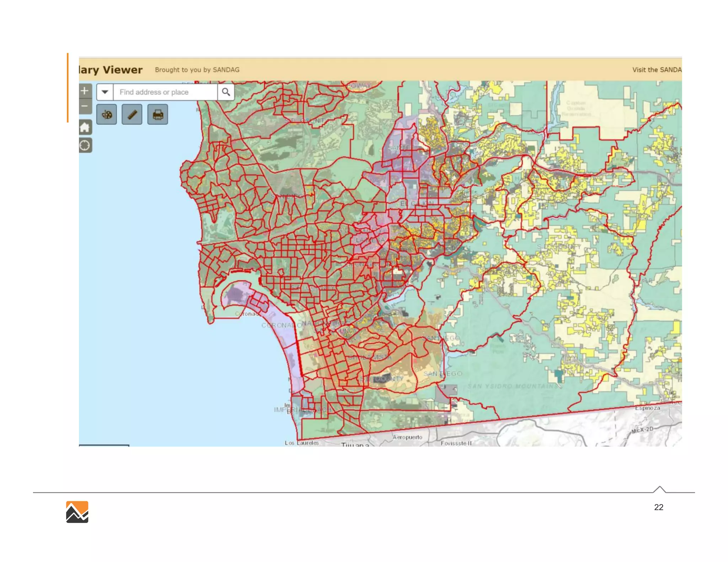Focus the Find address or place field
728x562 pixels.
(165, 92)
